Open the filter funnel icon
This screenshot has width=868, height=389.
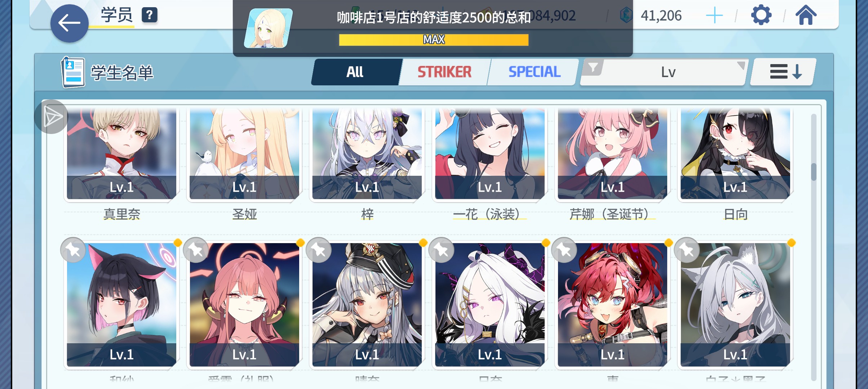coord(593,67)
